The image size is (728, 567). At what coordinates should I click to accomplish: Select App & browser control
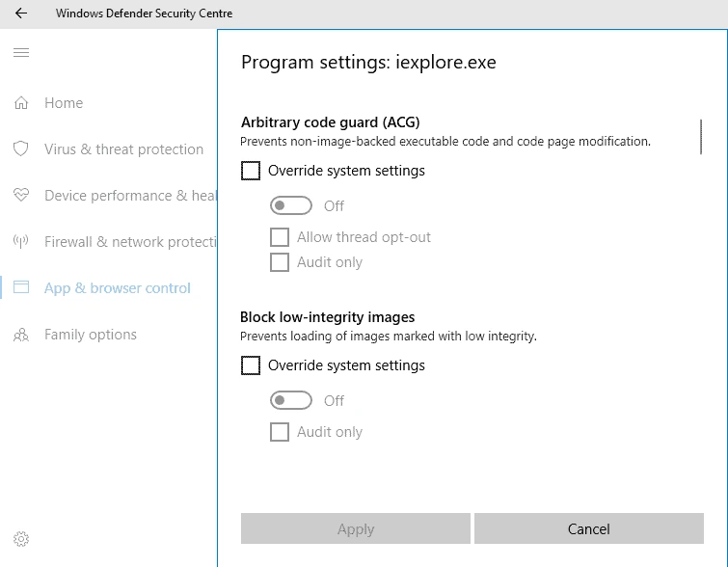tap(118, 288)
